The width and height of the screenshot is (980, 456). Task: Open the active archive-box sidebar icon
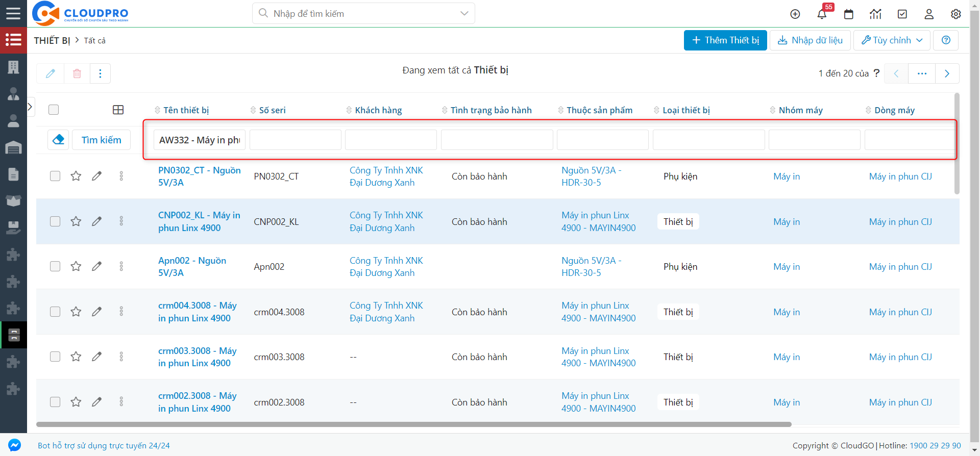point(14,335)
